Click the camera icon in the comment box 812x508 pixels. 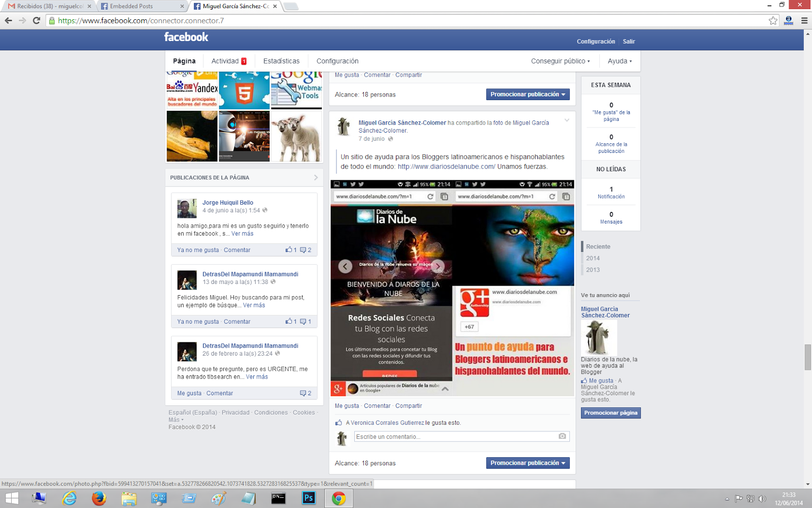tap(562, 436)
